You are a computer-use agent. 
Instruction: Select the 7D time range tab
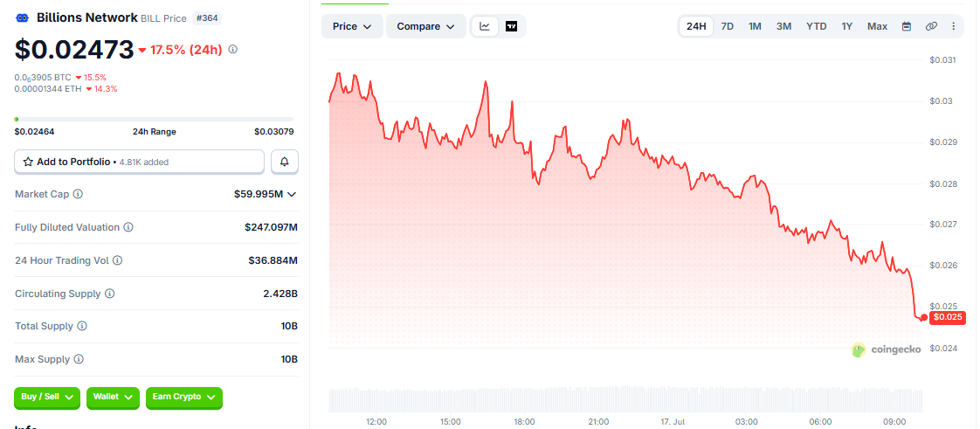728,26
